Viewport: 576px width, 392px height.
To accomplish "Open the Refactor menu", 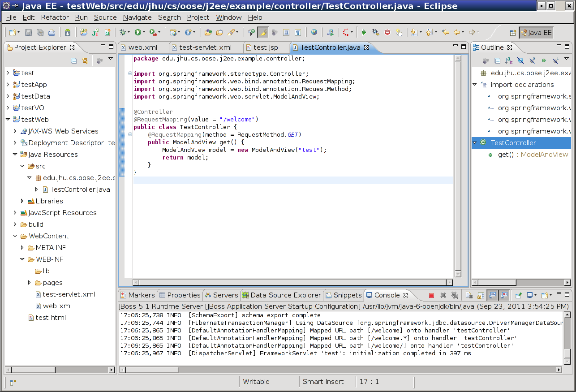I will point(55,17).
